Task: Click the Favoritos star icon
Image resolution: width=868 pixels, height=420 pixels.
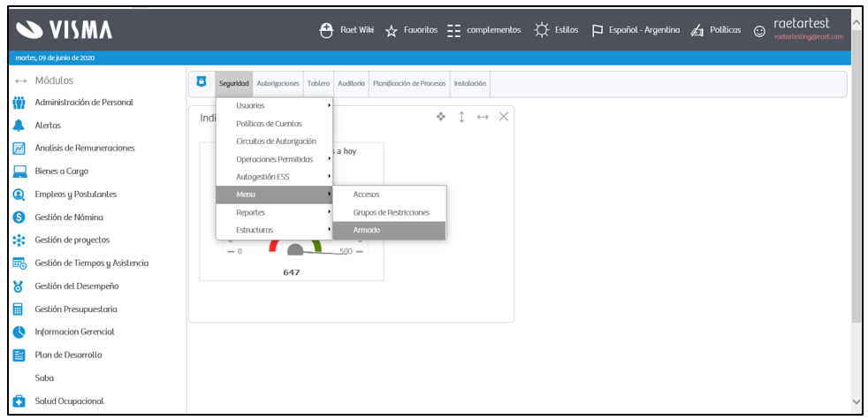Action: (x=392, y=31)
